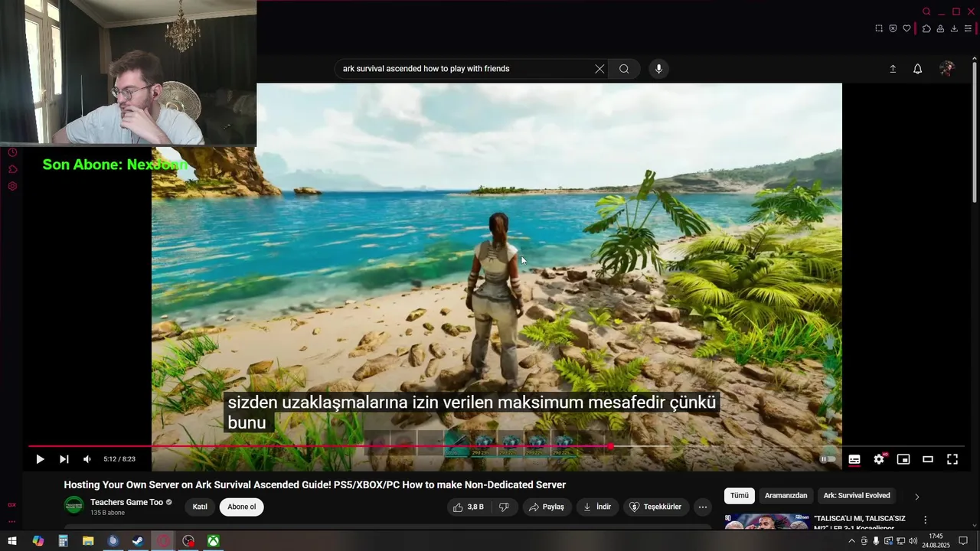Screen dimensions: 980x551
Task: Open Opera ad blocker shield icon
Action: tap(893, 28)
